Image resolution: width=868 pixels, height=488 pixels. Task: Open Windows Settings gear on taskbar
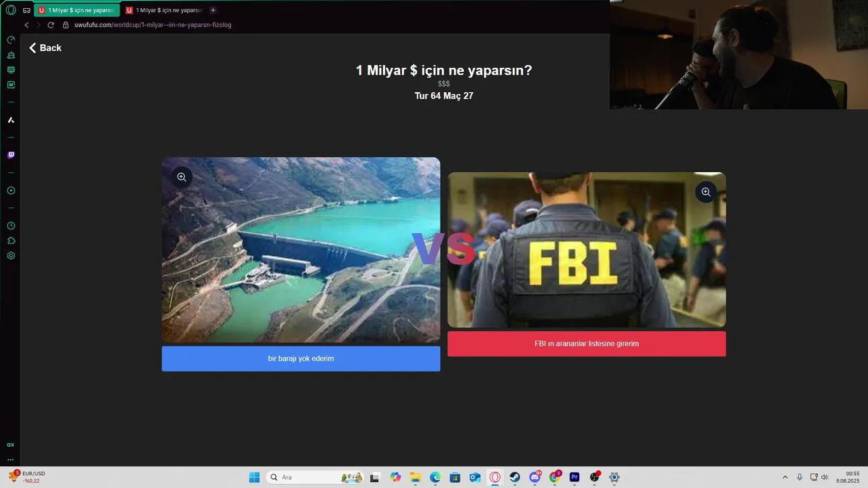tap(614, 477)
